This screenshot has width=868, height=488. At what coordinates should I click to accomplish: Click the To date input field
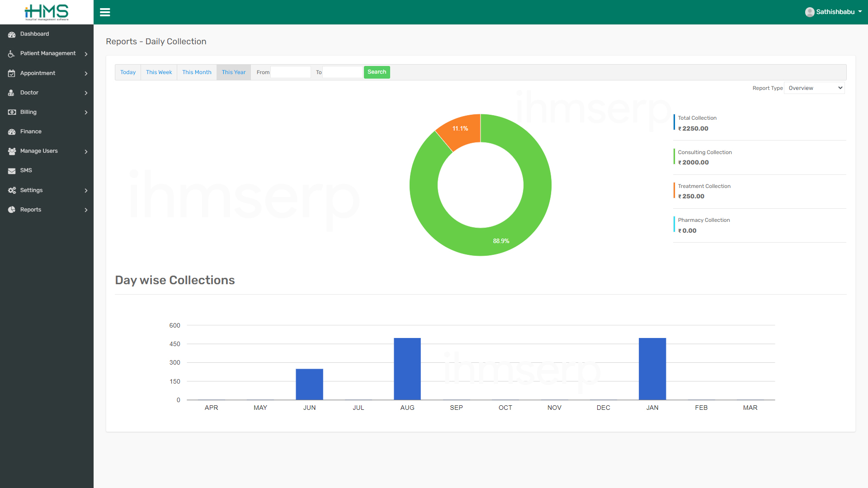pos(342,72)
